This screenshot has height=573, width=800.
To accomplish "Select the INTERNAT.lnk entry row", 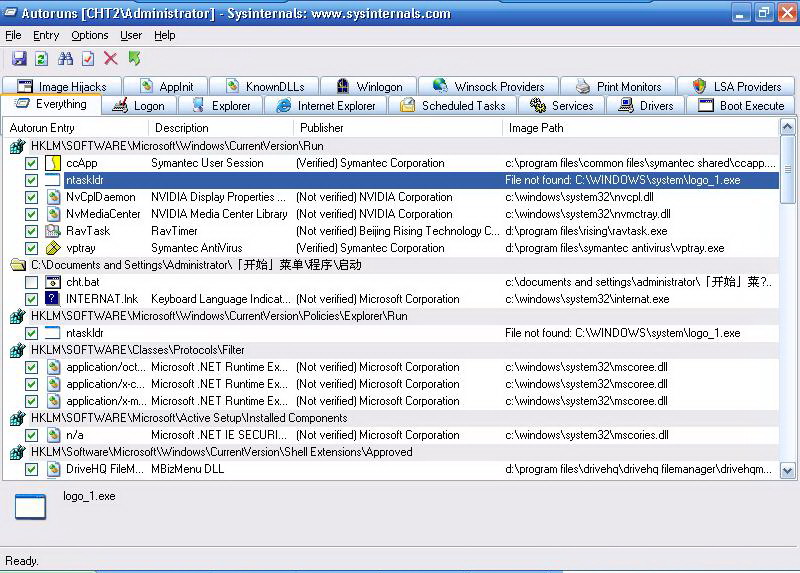I will click(x=101, y=299).
